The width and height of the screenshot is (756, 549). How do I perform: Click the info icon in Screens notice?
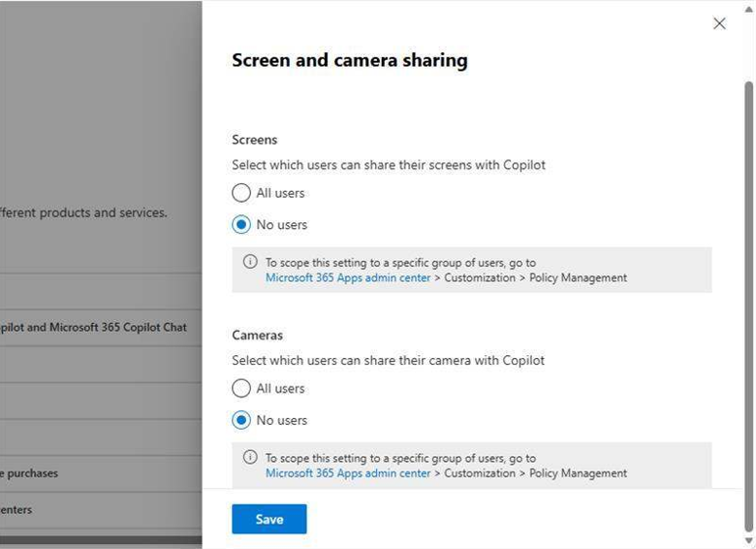click(250, 262)
